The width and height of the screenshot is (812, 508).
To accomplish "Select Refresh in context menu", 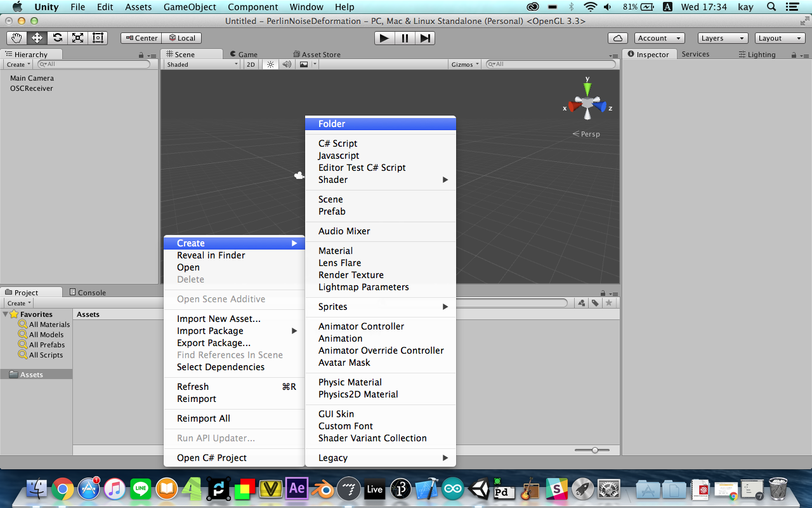I will coord(234,387).
